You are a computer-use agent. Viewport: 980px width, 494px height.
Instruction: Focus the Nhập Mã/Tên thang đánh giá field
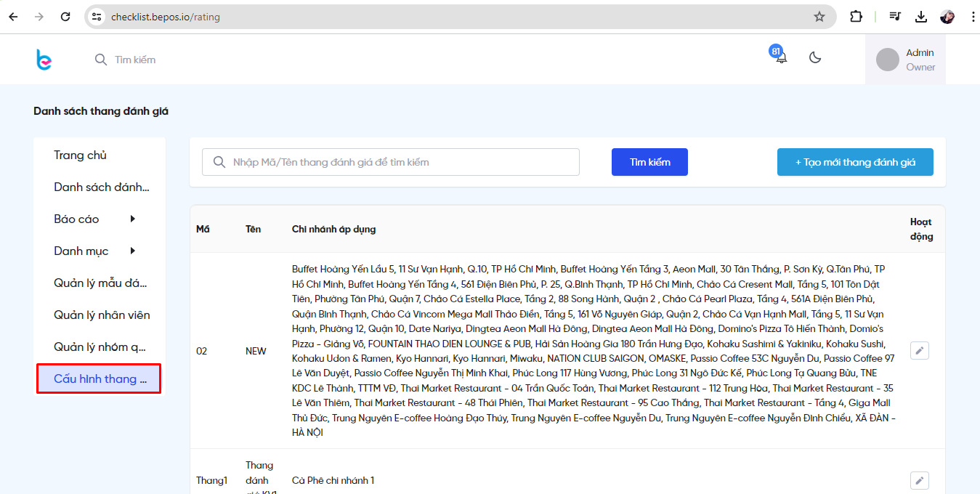[x=390, y=162]
